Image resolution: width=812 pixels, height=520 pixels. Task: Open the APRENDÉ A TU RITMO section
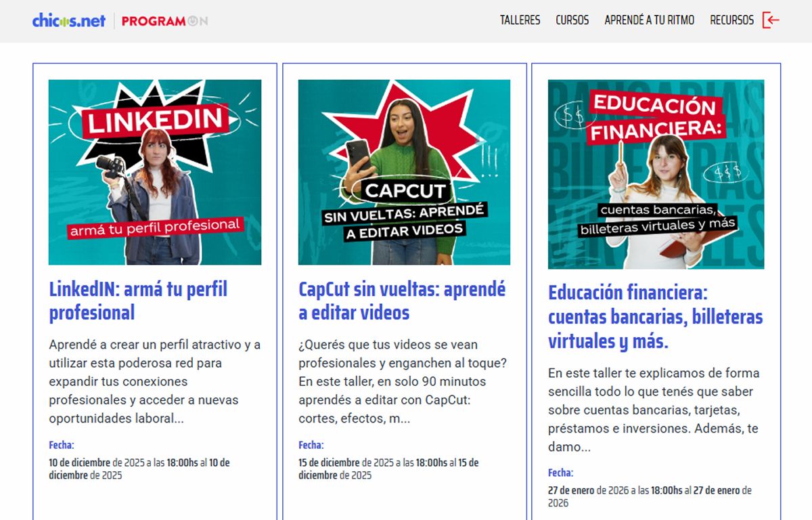[648, 20]
